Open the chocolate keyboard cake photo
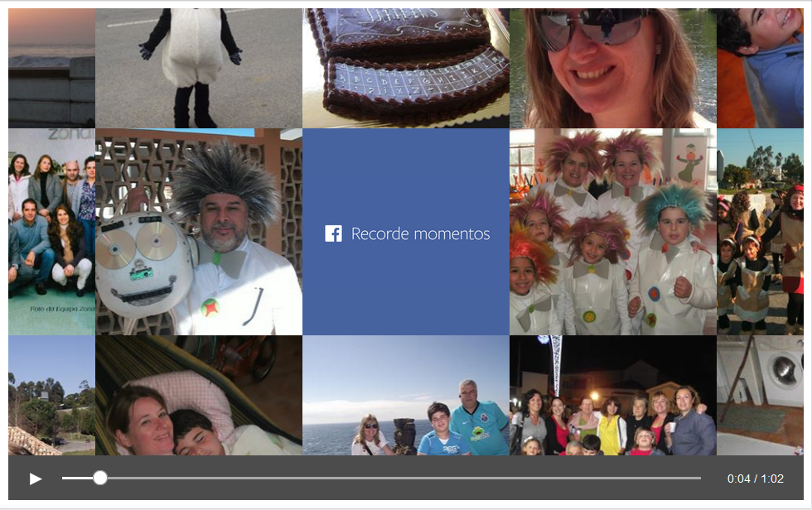This screenshot has width=812, height=510. (406, 68)
